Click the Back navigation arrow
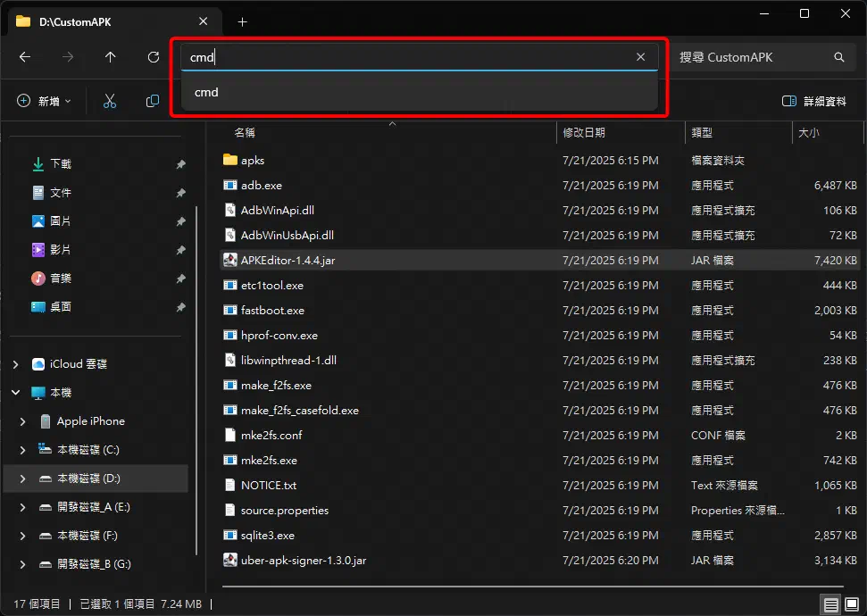 coord(25,57)
